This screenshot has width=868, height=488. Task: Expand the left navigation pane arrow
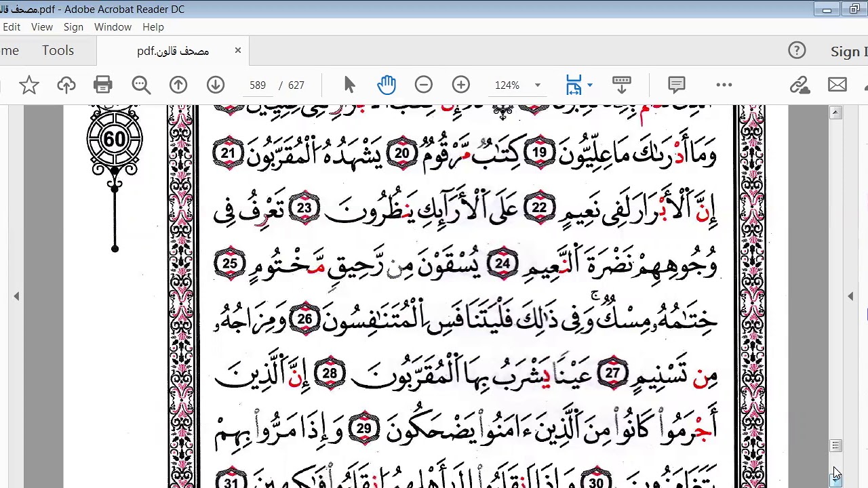tap(16, 296)
